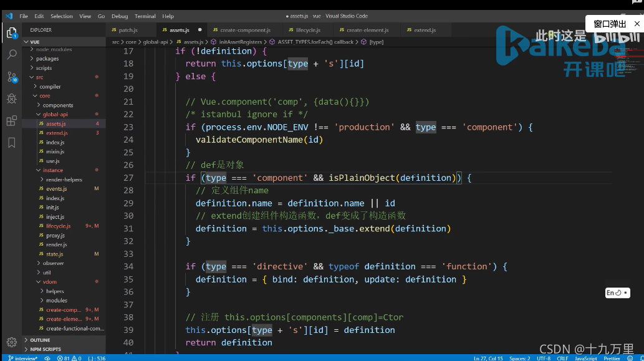644x361 pixels.
Task: Expand the packages folder
Action: point(64,59)
